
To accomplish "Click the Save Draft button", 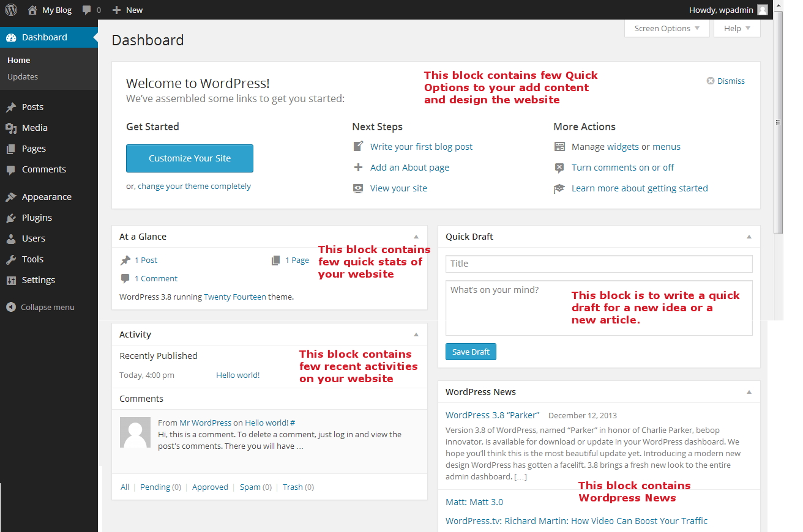I will coord(471,352).
